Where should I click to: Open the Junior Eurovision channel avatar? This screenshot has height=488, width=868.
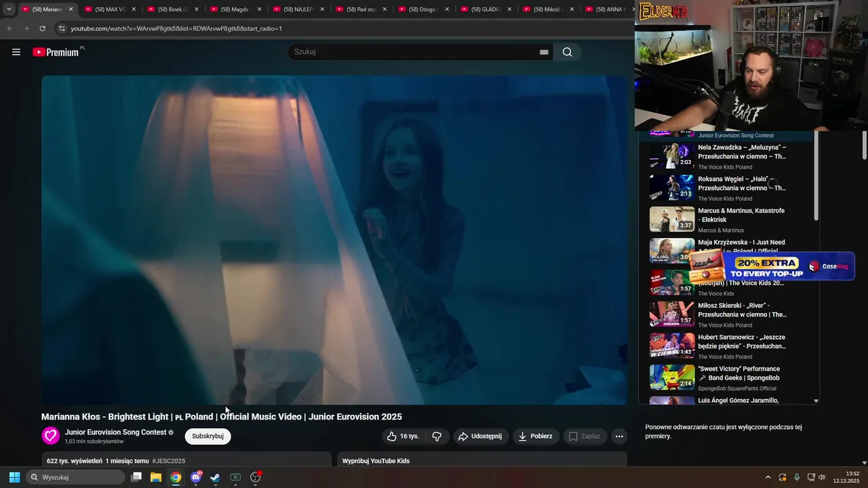coord(50,436)
